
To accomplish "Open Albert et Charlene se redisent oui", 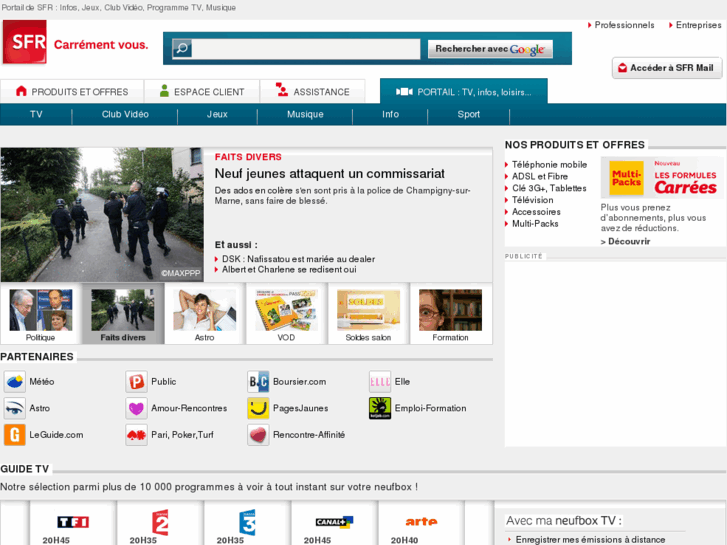I will tap(289, 269).
